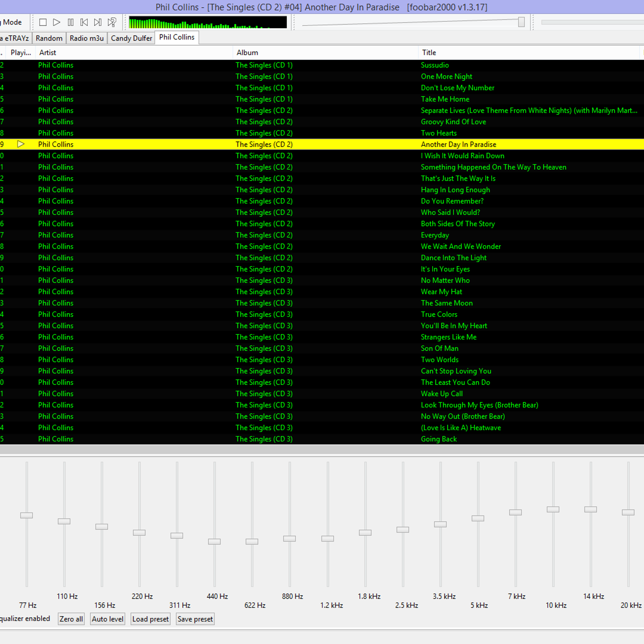Click the 156 Hz equalizer slider
644x644 pixels.
(x=101, y=526)
